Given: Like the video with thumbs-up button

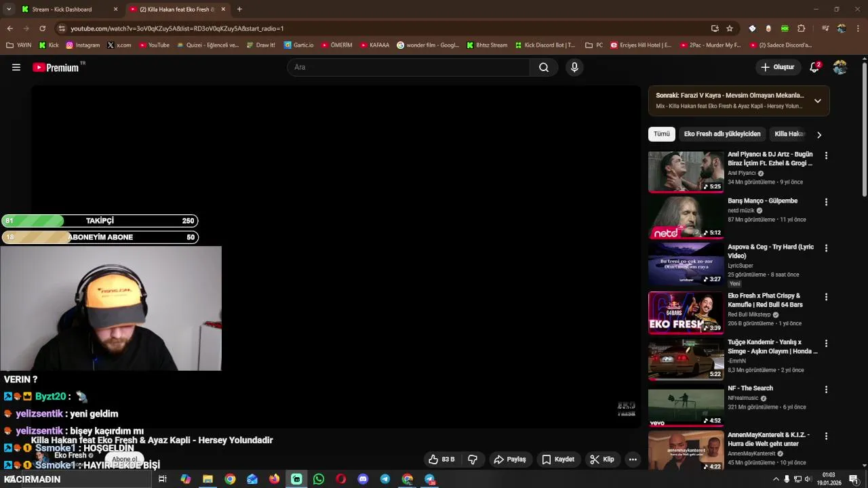Looking at the screenshot, I should tap(441, 460).
